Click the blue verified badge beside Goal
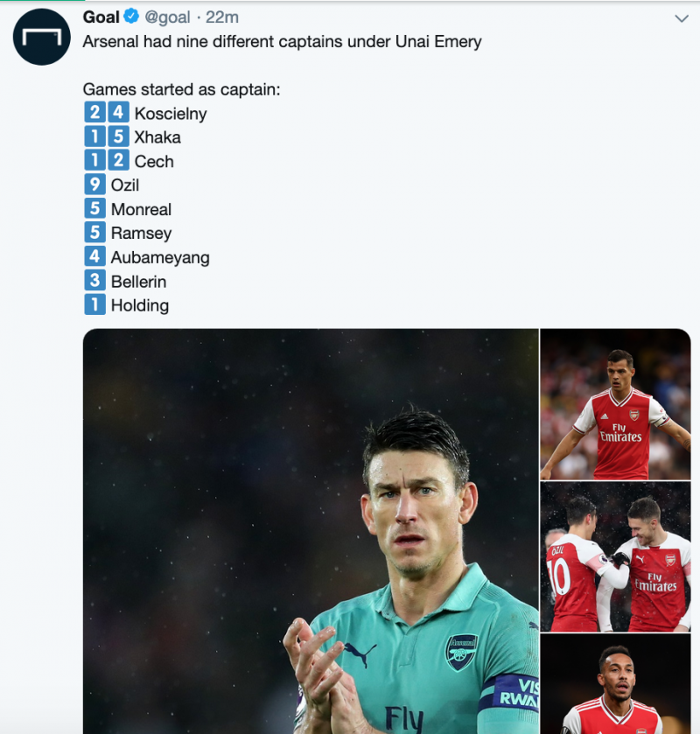The width and height of the screenshot is (700, 734). [x=131, y=17]
